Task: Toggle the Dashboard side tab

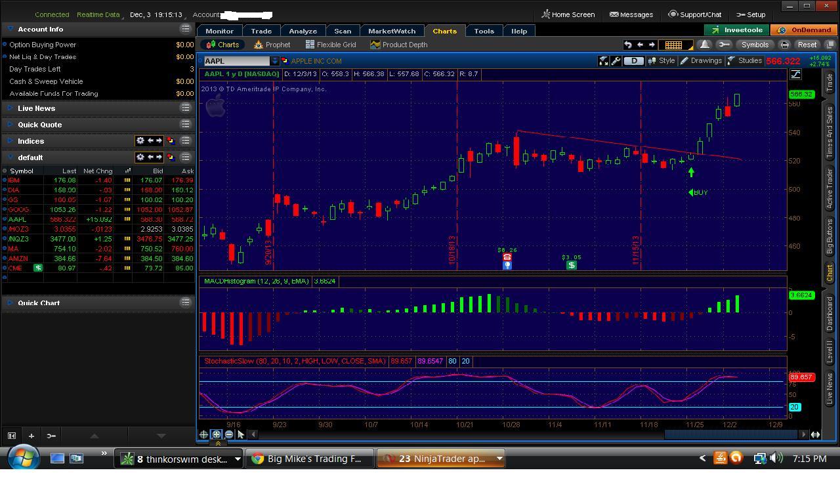Action: coord(829,312)
